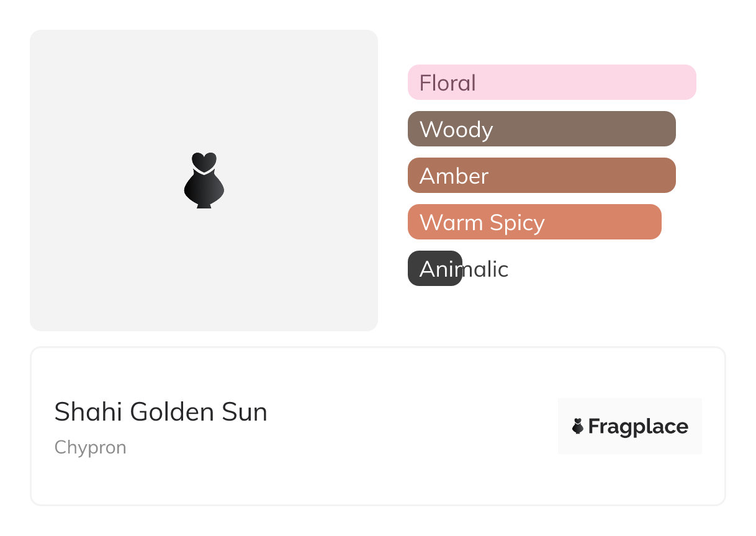Click the "Warm Spicy" text label
Image resolution: width=756 pixels, height=536 pixels.
click(x=482, y=223)
